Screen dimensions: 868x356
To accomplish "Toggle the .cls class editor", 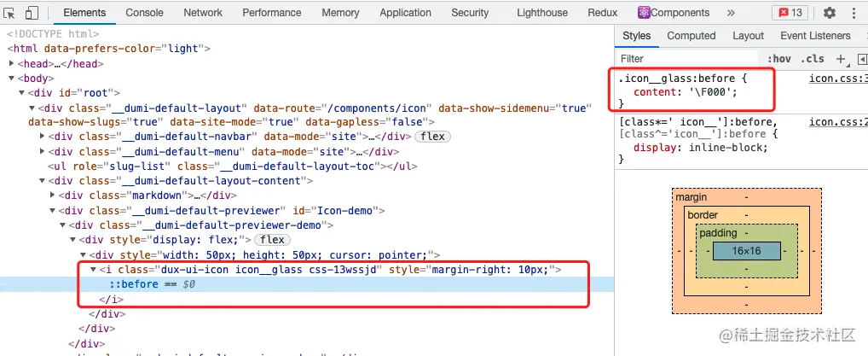I will [812, 59].
